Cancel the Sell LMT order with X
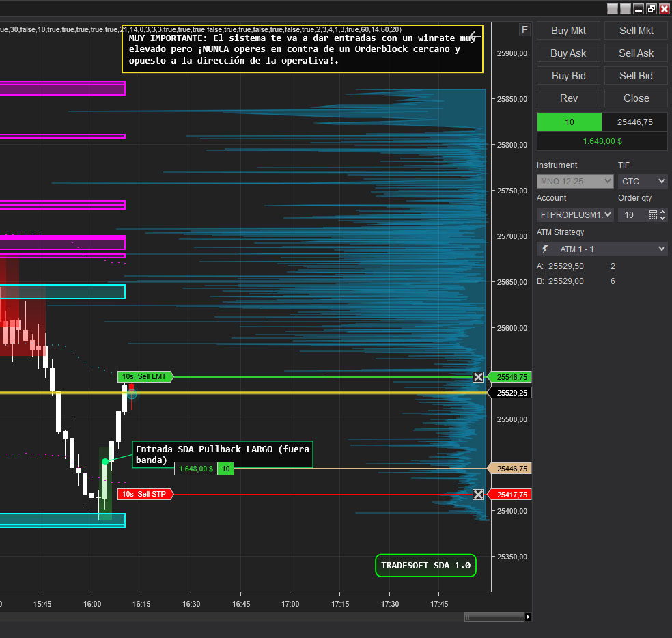 [478, 377]
